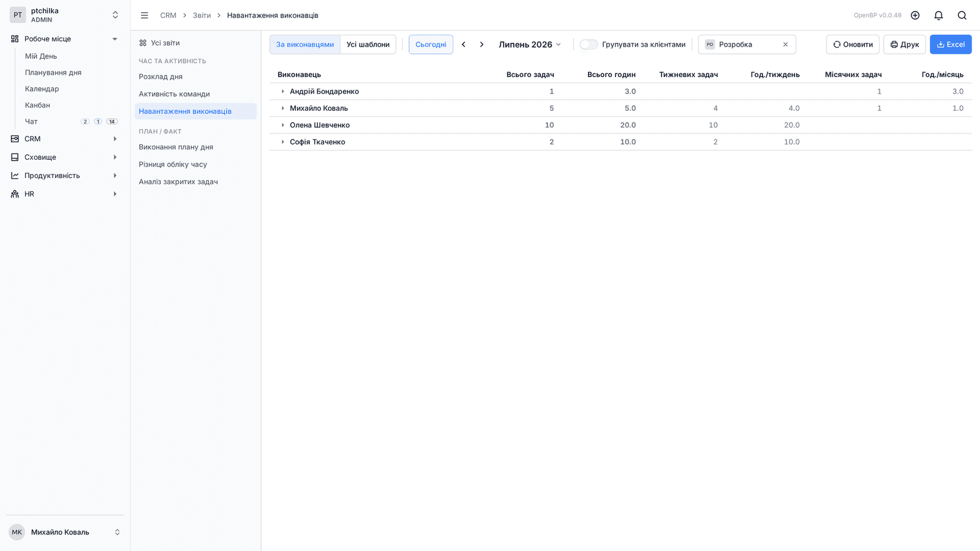Viewport: 980px width, 551px height.
Task: Open the Липень 2026 month dropdown
Action: [530, 44]
